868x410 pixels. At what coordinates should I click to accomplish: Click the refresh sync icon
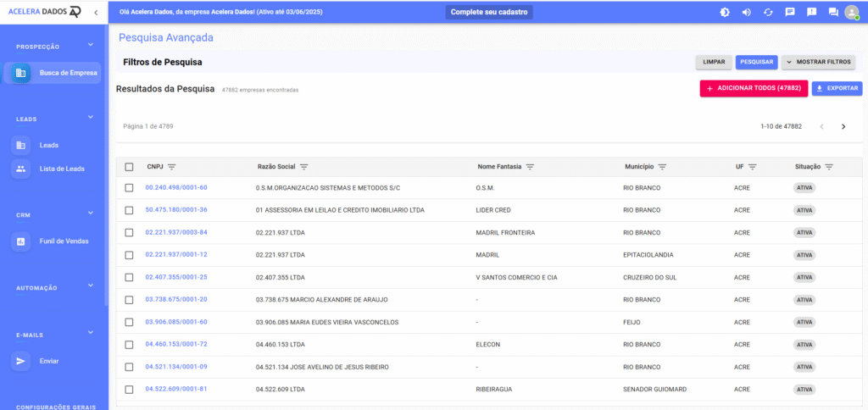point(768,12)
